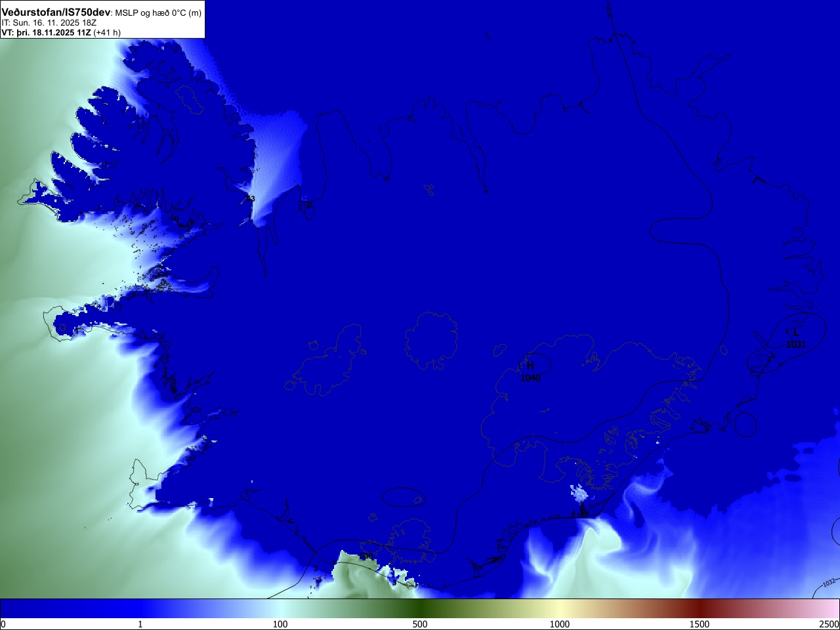Click the 'H' high pressure marker
The height and width of the screenshot is (630, 840).
tap(530, 366)
